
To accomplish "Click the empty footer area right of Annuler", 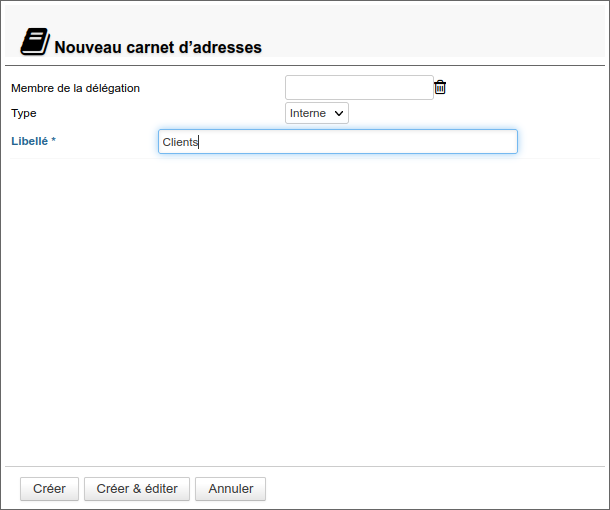I will click(x=430, y=489).
